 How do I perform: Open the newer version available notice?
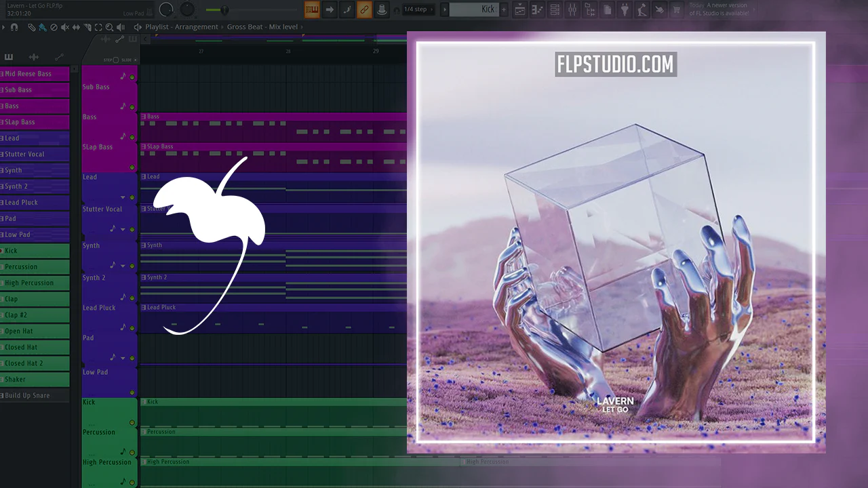(719, 9)
